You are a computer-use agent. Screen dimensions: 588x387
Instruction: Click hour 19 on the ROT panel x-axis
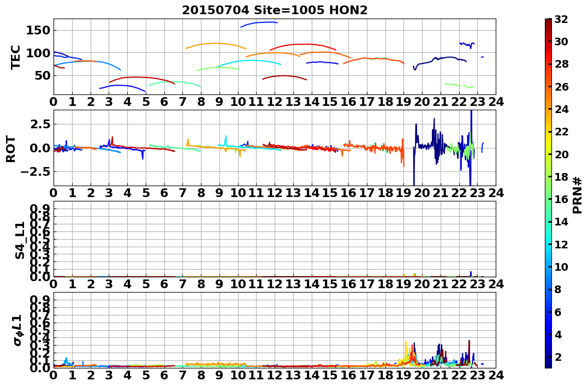pos(403,193)
